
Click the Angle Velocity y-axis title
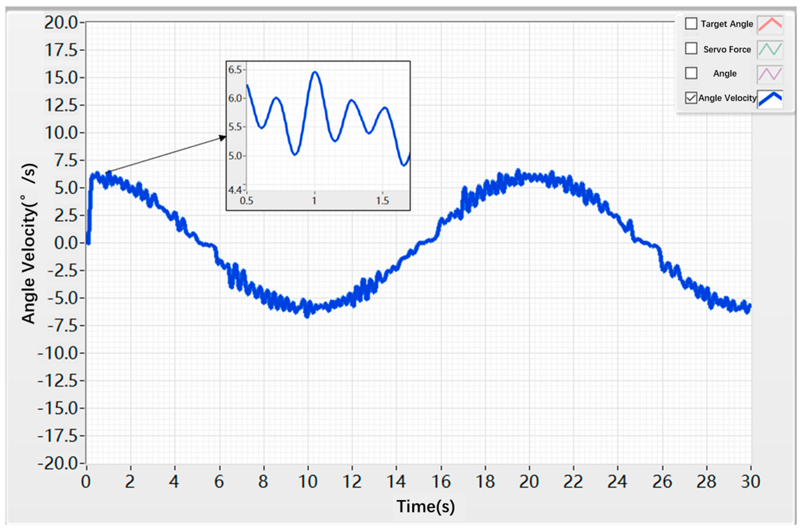(29, 244)
